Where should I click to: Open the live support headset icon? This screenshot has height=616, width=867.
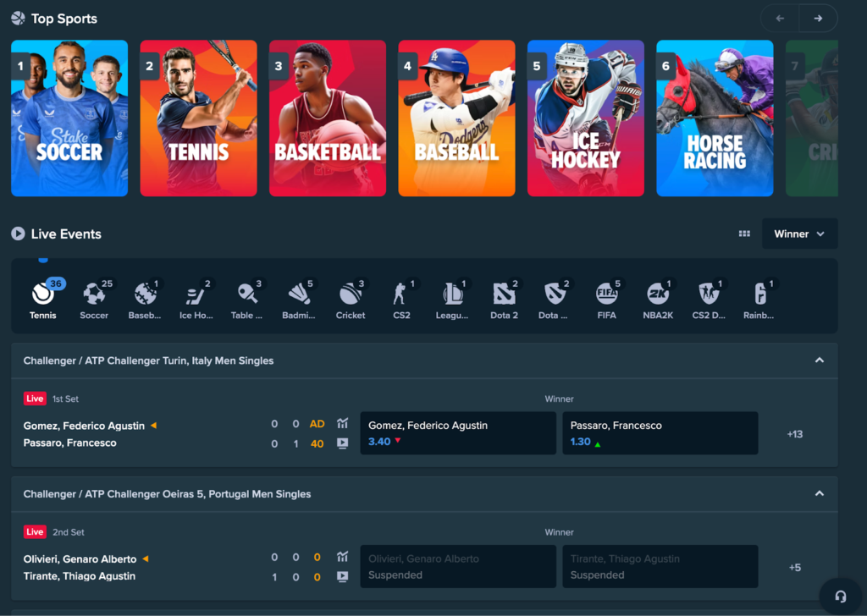(x=841, y=596)
